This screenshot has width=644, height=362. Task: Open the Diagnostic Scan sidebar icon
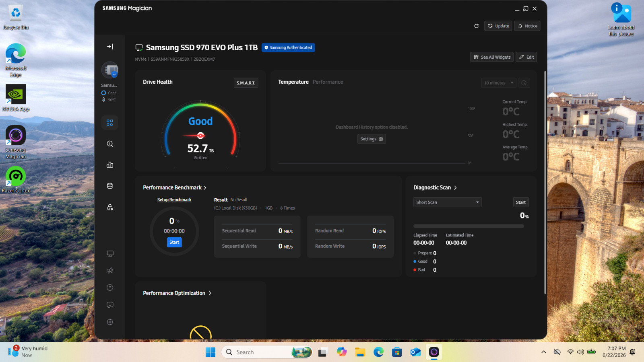(110, 144)
